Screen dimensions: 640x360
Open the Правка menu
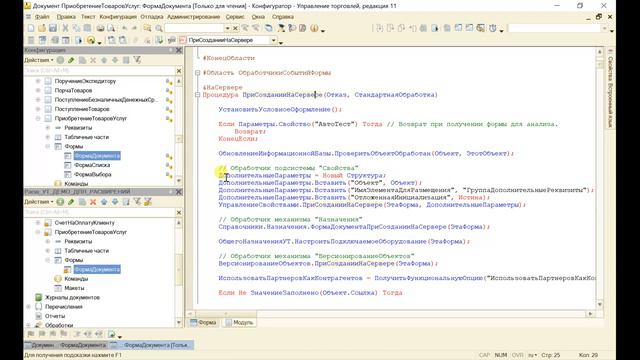[x=66, y=17]
